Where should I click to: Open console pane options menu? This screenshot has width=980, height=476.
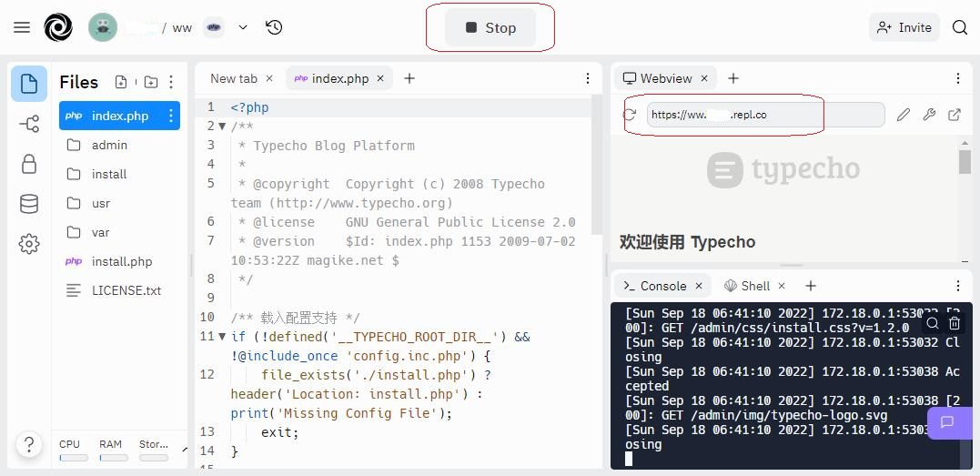[958, 286]
